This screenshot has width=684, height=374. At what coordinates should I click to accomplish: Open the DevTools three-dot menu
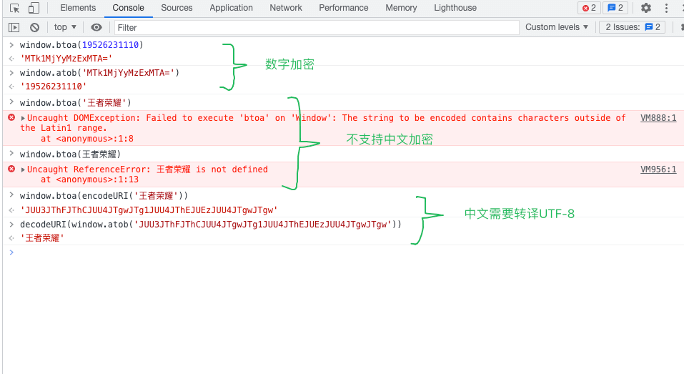pyautogui.click(x=666, y=8)
